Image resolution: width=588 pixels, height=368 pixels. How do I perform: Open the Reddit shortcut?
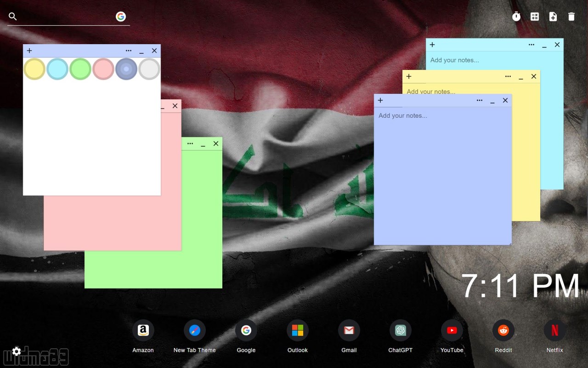503,330
